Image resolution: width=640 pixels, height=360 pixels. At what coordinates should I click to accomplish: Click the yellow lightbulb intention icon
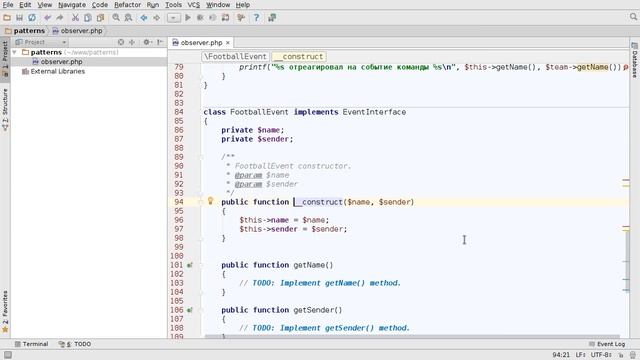210,201
